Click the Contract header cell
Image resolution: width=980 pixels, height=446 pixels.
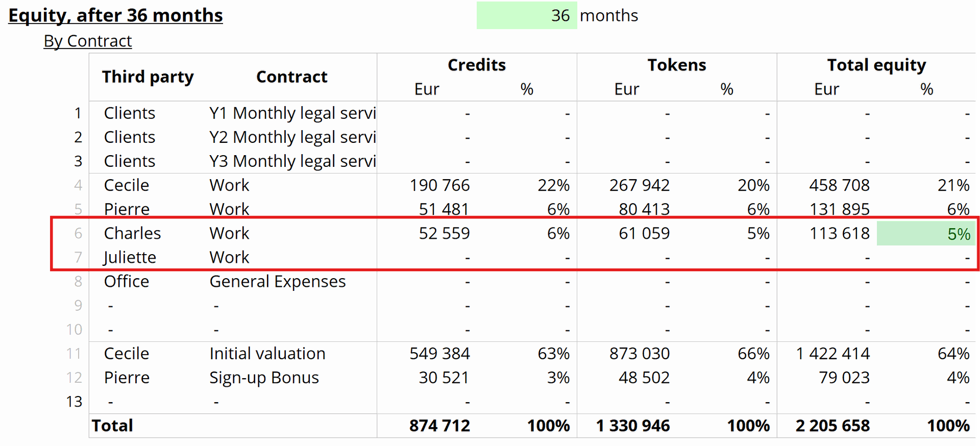(292, 77)
